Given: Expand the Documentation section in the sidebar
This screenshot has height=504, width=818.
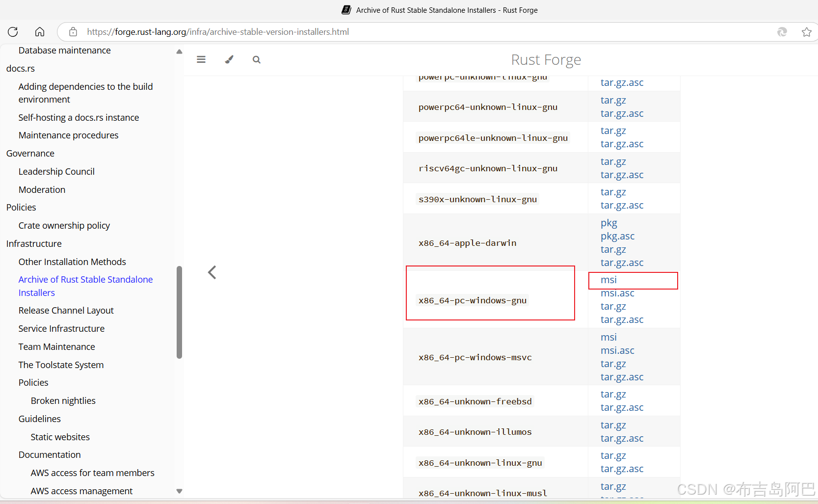Looking at the screenshot, I should click(50, 454).
